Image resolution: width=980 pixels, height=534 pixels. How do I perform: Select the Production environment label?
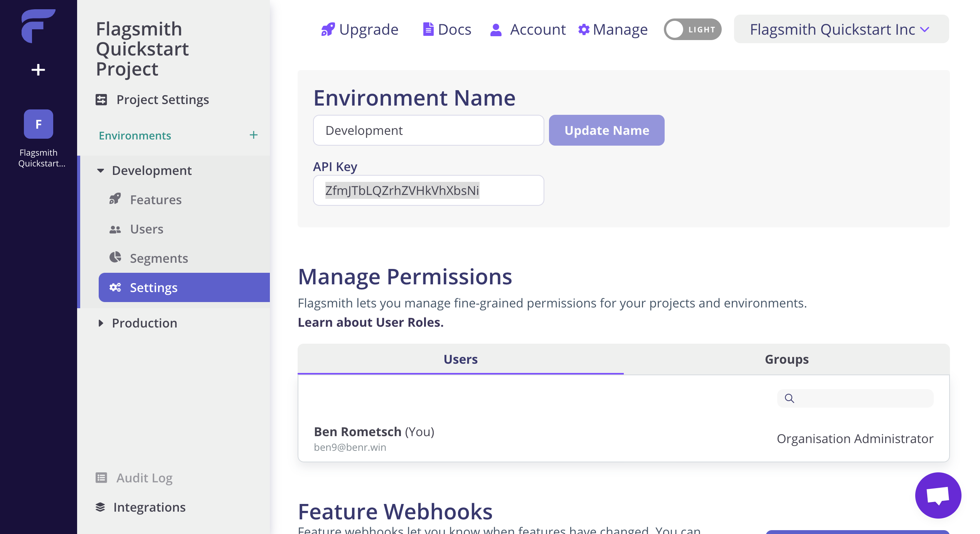tap(145, 323)
